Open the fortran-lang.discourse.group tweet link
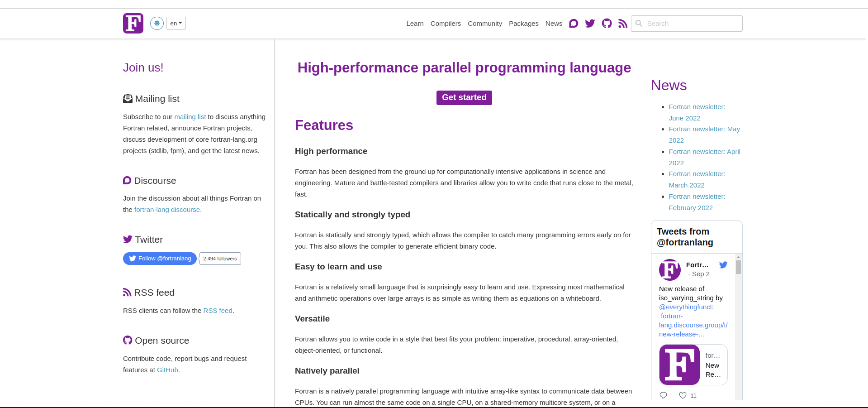 click(x=693, y=325)
